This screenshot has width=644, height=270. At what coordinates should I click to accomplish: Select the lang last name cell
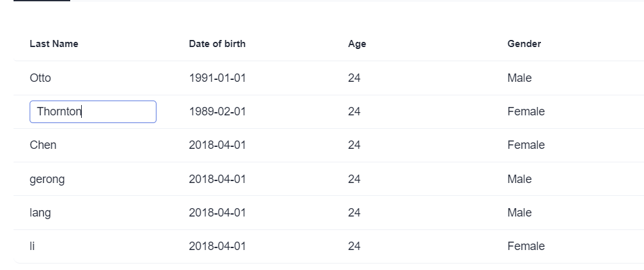(x=41, y=213)
